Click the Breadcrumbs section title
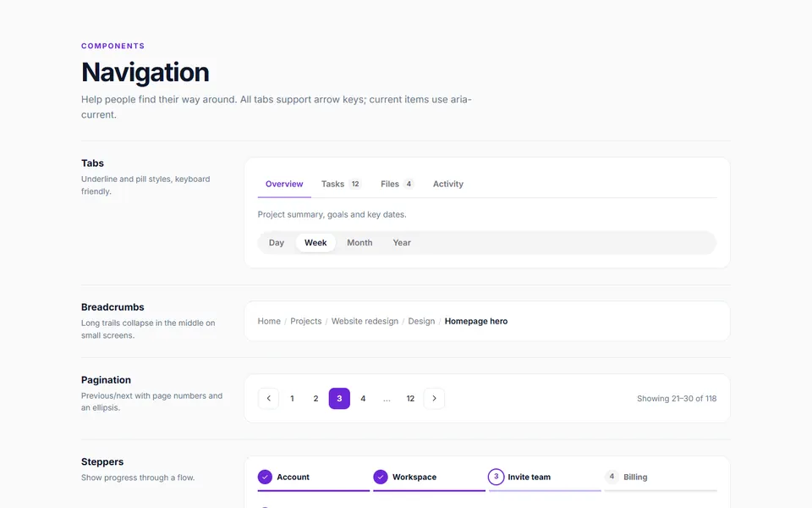Screen dimensions: 812x508 click(x=112, y=307)
